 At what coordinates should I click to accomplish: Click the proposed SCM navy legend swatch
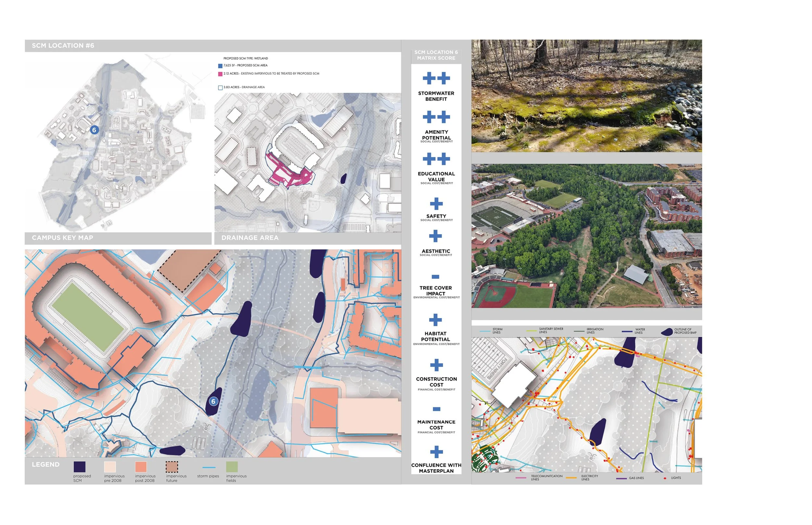click(x=80, y=466)
